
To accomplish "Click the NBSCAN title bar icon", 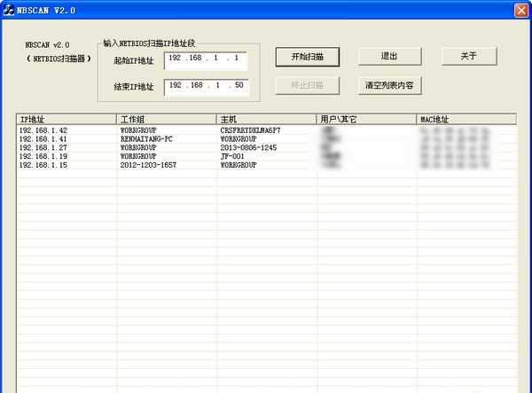I will coord(8,10).
